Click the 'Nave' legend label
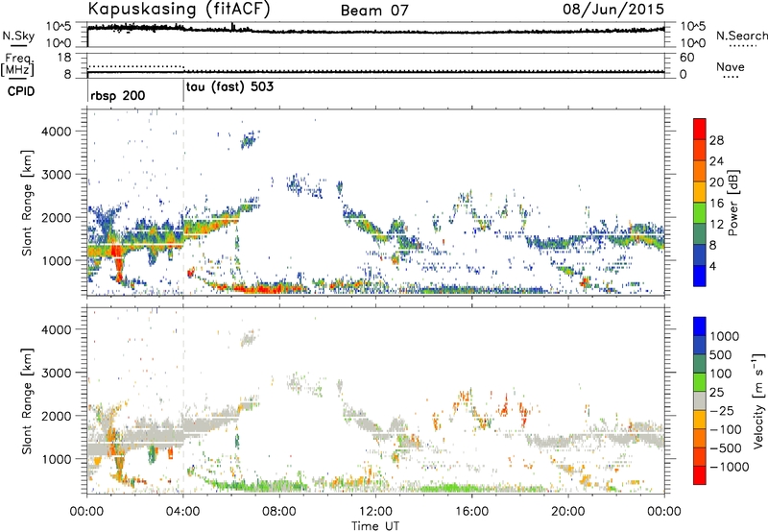768x532 pixels. tap(731, 66)
